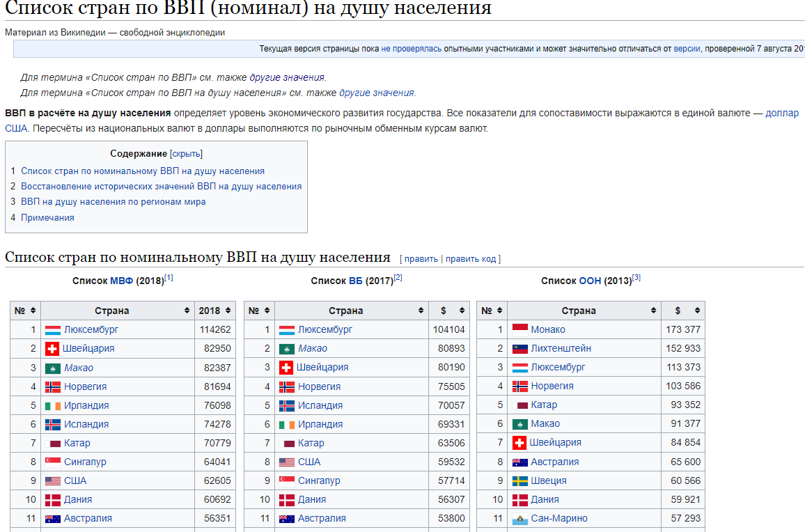Open Ирландия link in IMF table
Screen dimensions: 805x532
(x=86, y=406)
